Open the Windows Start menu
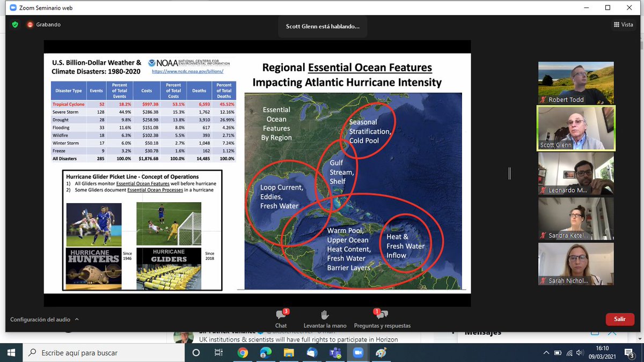644x362 pixels. (12, 352)
